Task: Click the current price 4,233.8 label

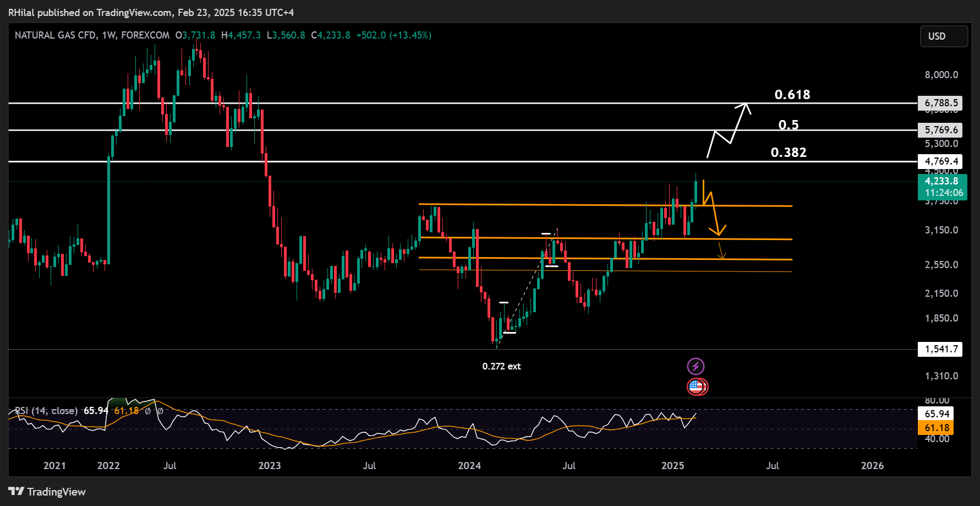Action: point(942,181)
